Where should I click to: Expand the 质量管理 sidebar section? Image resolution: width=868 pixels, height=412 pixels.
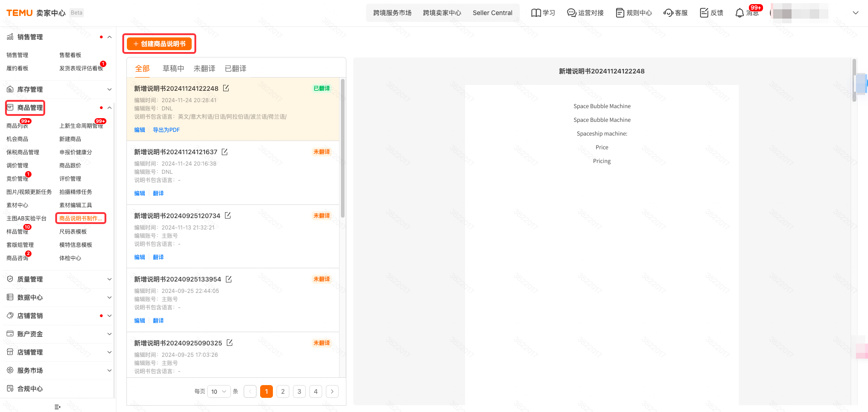(x=109, y=279)
